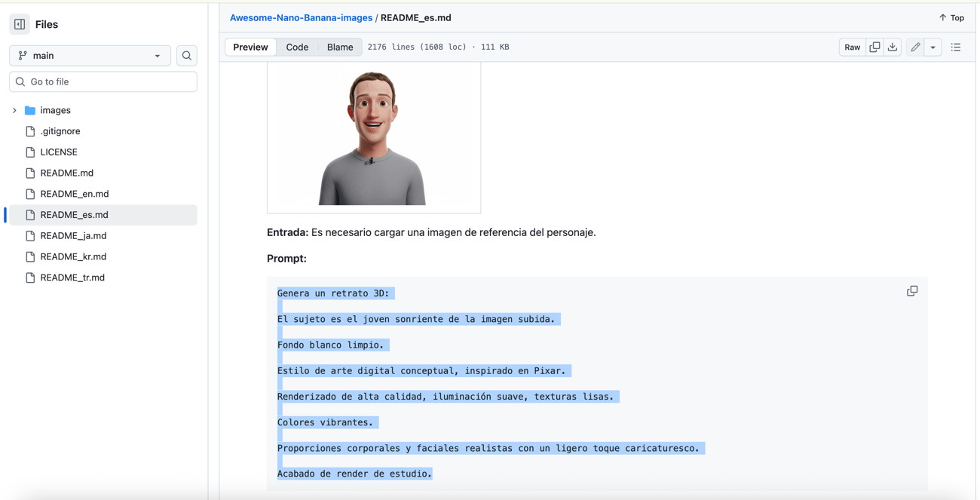Click the smiling 3D portrait image
Viewport: 980px width, 500px height.
click(x=373, y=137)
